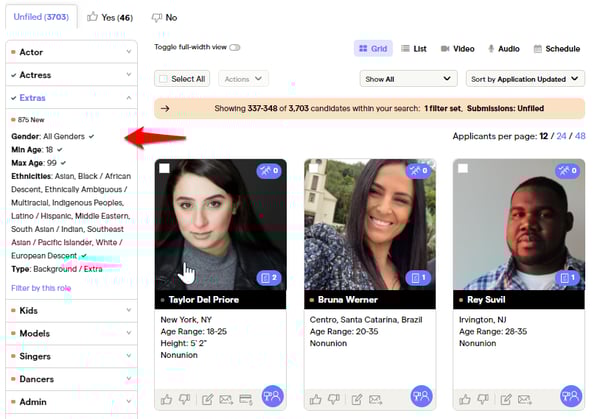Thumbs up Taylor Del Priore
The width and height of the screenshot is (600, 419).
(x=166, y=400)
